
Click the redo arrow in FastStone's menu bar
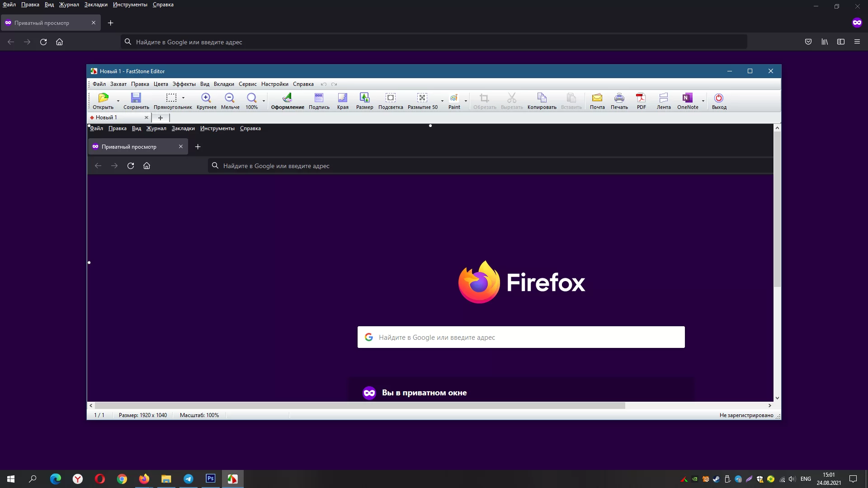[x=334, y=84]
